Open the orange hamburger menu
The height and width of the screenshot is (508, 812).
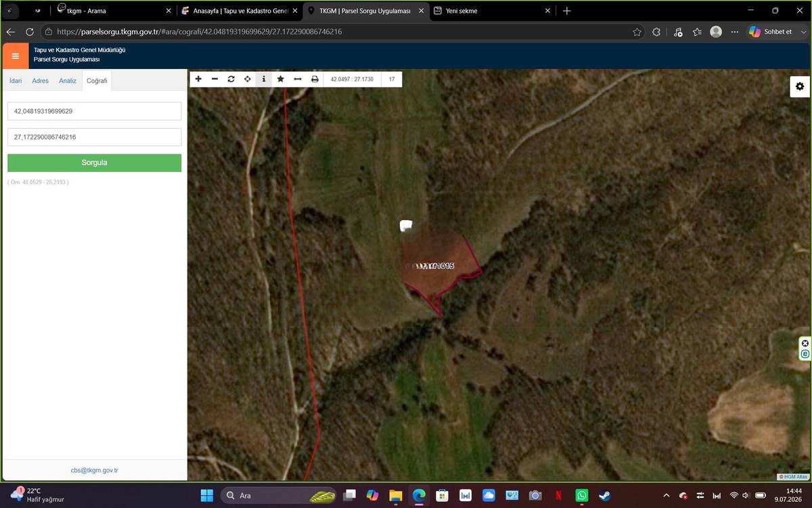(16, 56)
